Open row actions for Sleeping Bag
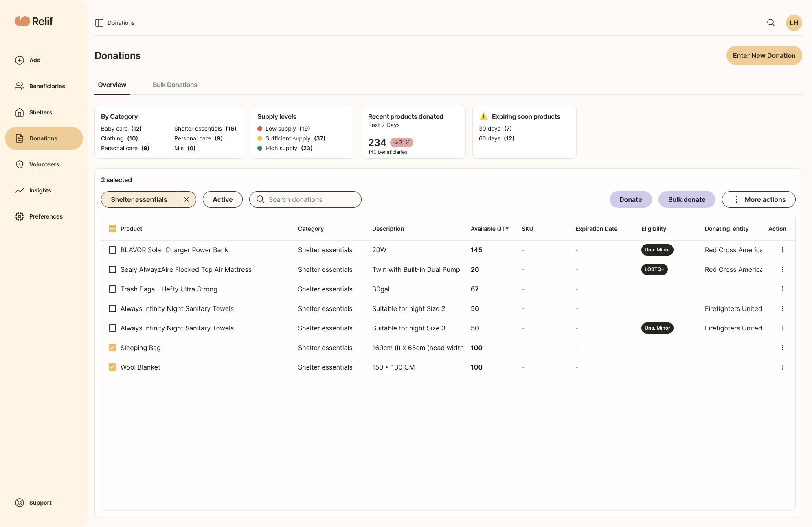The image size is (812, 527). point(782,348)
